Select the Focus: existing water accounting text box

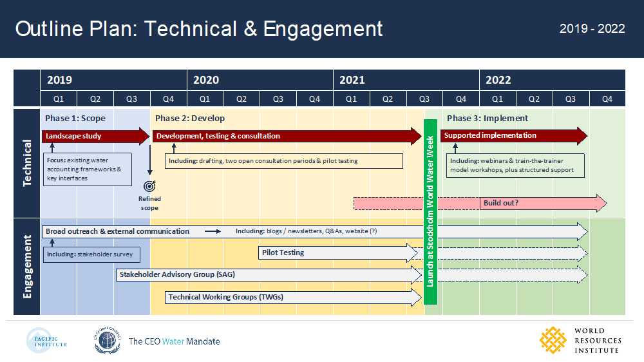[x=88, y=169]
